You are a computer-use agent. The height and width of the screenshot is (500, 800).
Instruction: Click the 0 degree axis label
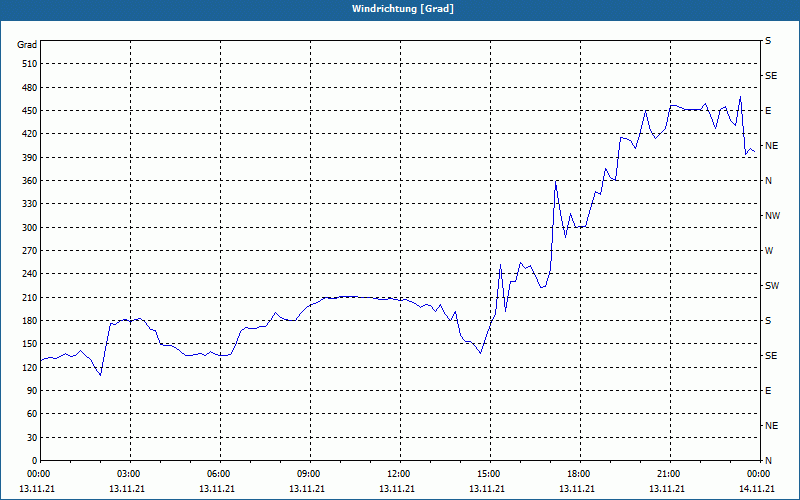(x=35, y=461)
